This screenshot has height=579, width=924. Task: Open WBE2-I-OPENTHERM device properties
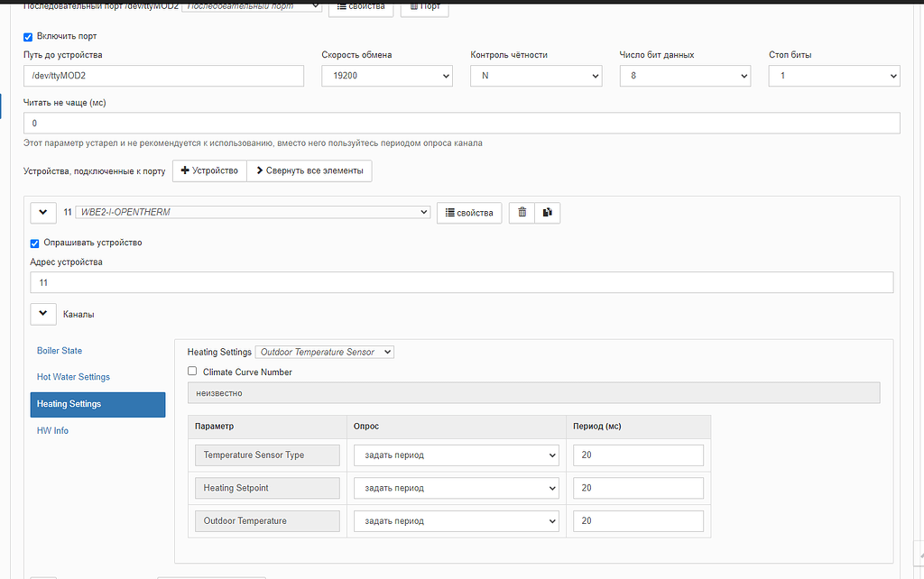(x=469, y=213)
